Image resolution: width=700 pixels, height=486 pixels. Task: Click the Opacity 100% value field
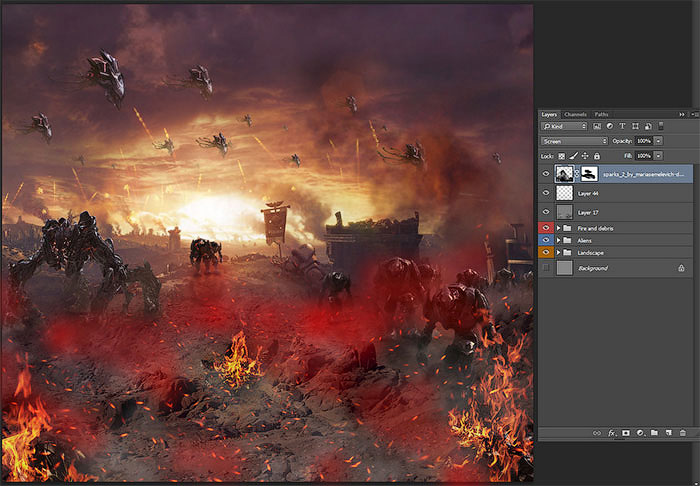click(644, 141)
